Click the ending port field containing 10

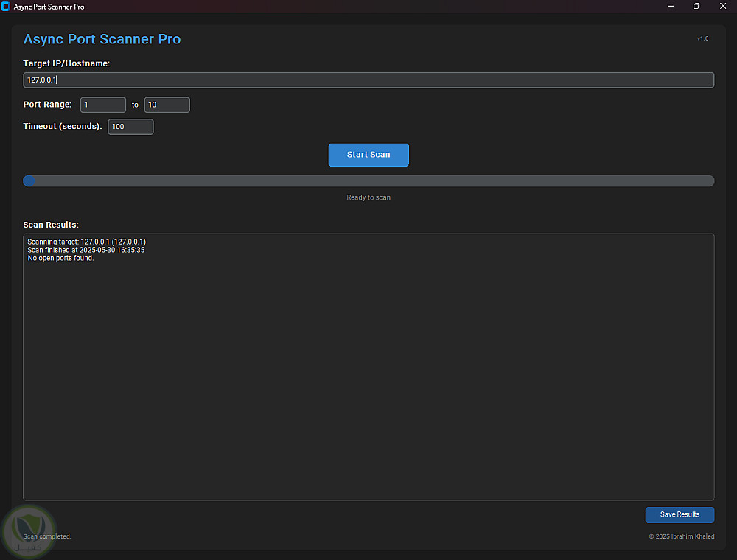[x=167, y=105]
